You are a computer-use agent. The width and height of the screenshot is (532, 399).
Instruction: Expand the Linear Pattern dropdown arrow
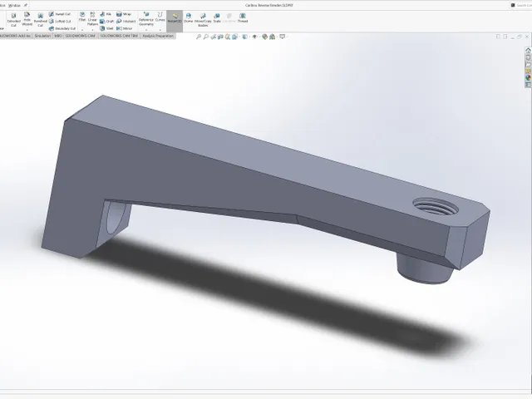pyautogui.click(x=92, y=30)
